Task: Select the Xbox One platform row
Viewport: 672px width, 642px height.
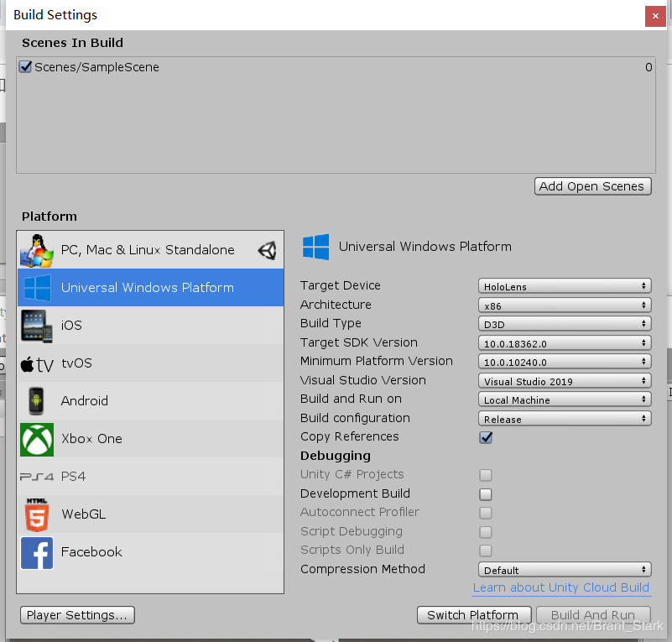Action: [150, 438]
